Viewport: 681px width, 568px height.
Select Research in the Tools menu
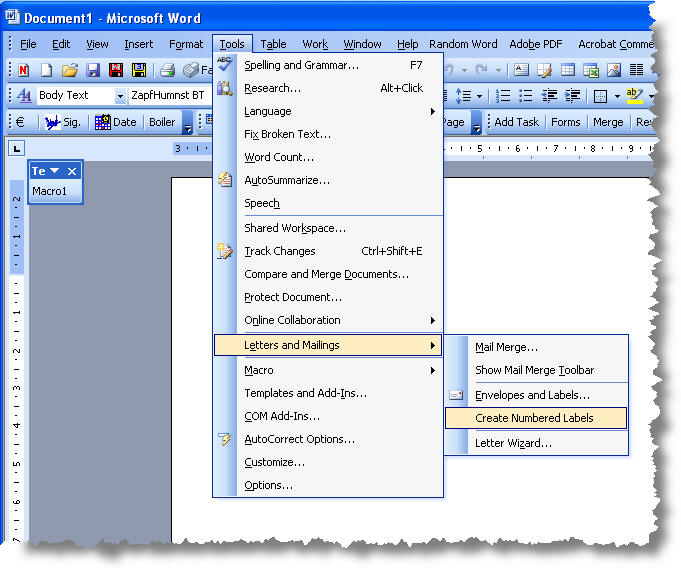pyautogui.click(x=328, y=88)
